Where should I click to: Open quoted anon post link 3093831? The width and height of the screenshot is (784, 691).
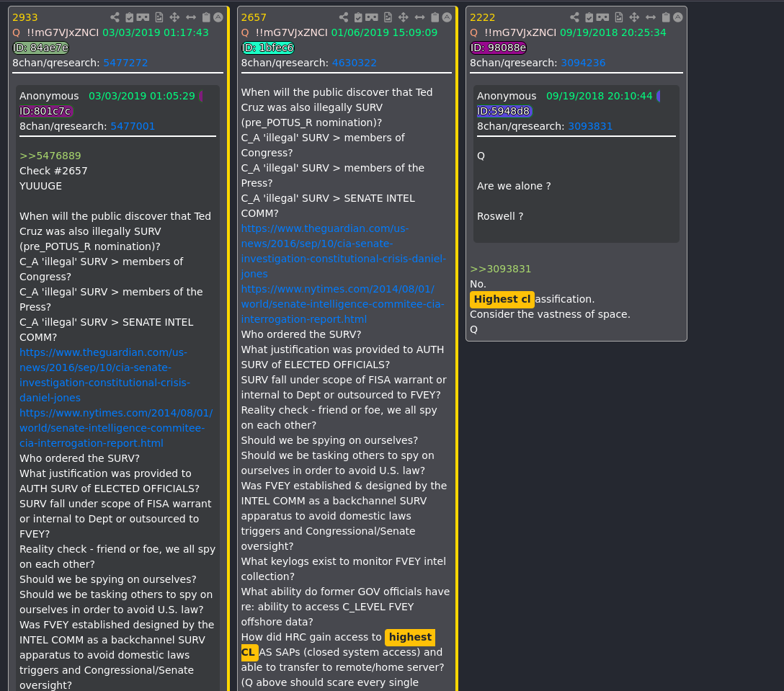[590, 127]
